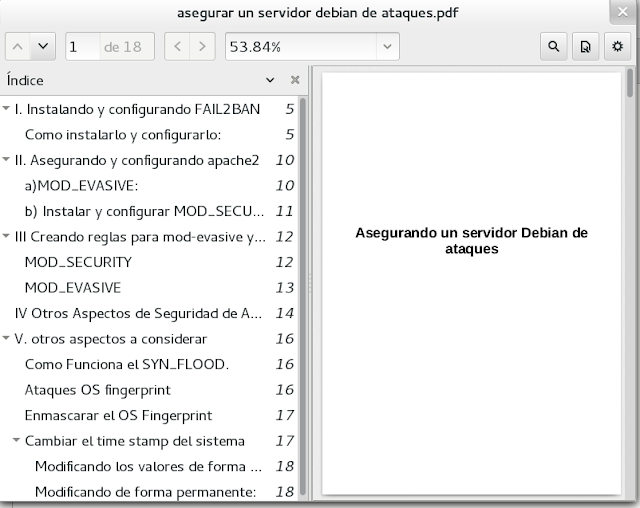640x508 pixels.
Task: Collapse Cambiar el time stamp del sistema
Action: point(16,440)
